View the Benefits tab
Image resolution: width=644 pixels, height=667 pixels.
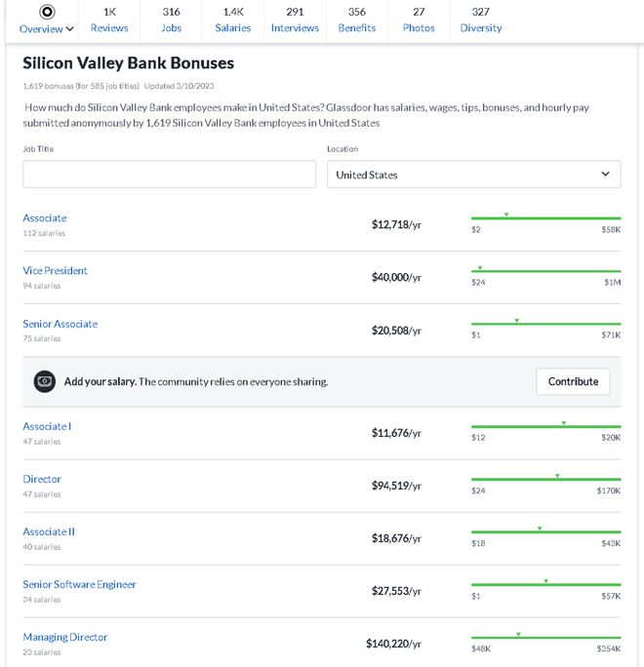coord(356,20)
